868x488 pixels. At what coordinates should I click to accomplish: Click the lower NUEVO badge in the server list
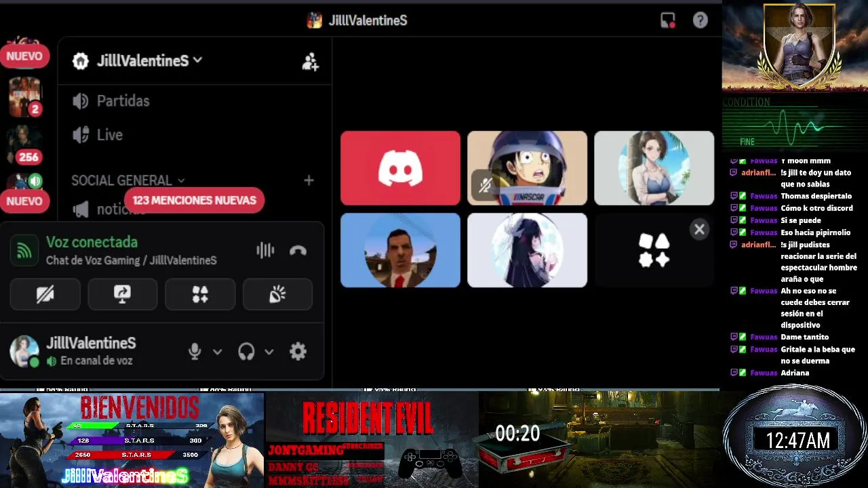24,201
